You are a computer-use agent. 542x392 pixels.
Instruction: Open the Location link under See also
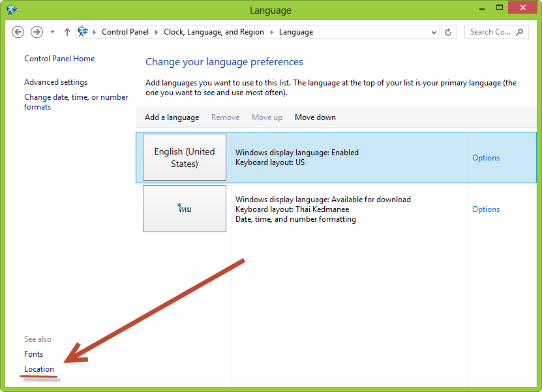tap(39, 369)
